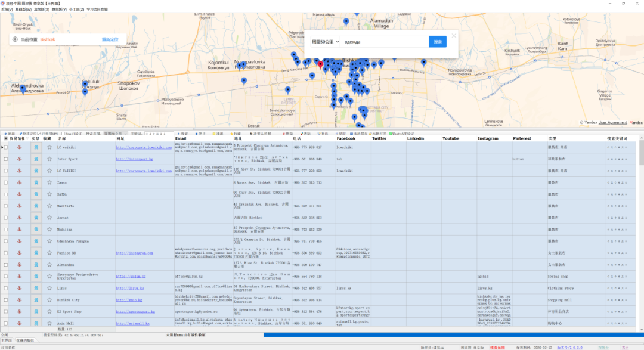Click the red selected map pin
Image resolution: width=644 pixels, height=350 pixels.
click(320, 64)
